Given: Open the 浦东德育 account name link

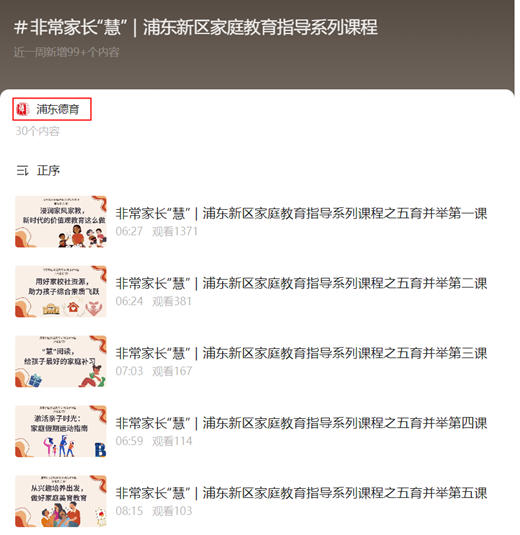Looking at the screenshot, I should point(58,109).
